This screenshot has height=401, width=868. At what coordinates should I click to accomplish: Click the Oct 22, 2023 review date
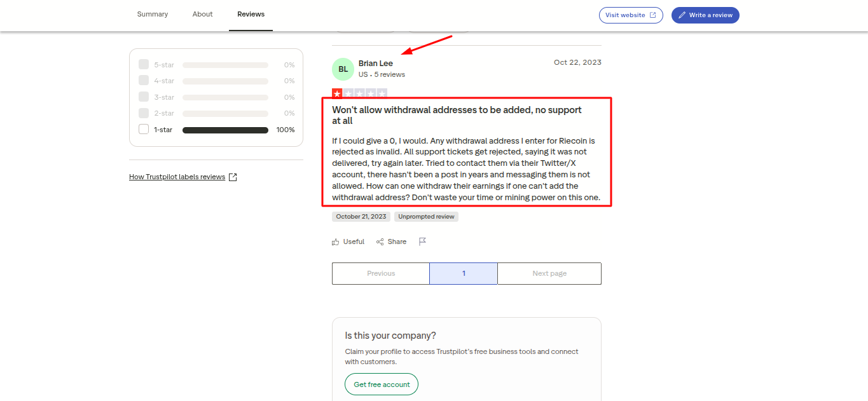coord(577,62)
